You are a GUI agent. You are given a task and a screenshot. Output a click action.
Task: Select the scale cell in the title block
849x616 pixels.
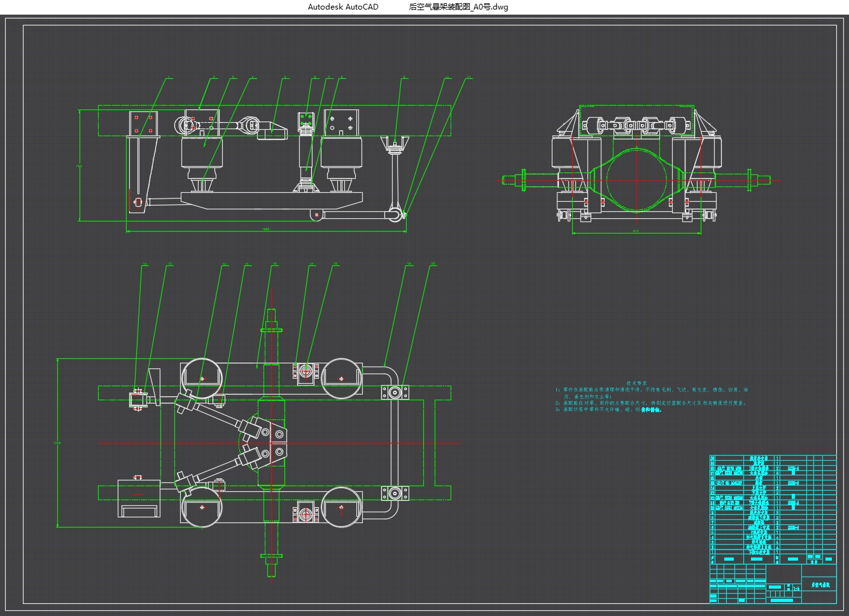point(796,589)
